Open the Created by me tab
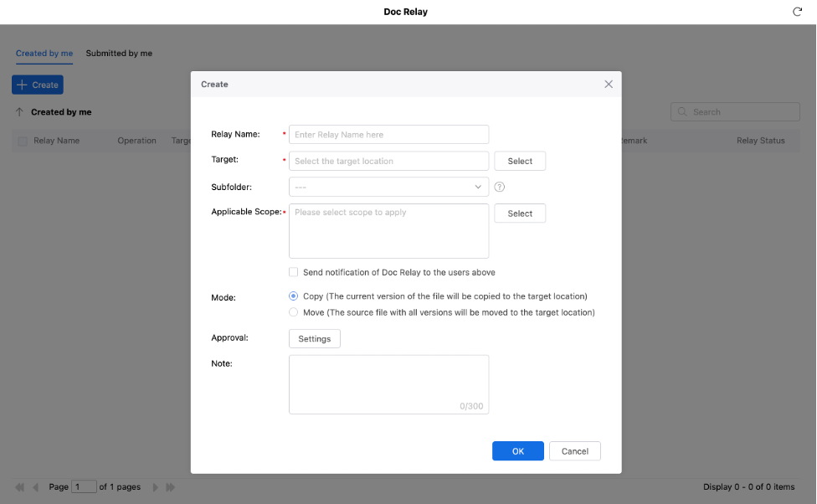 point(44,54)
